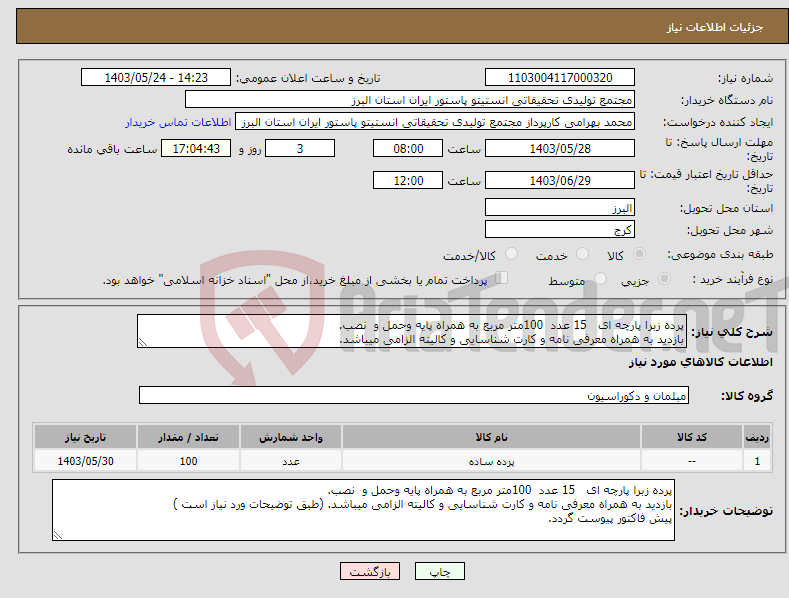Click the response deadline date 1403/05/28

[560, 148]
